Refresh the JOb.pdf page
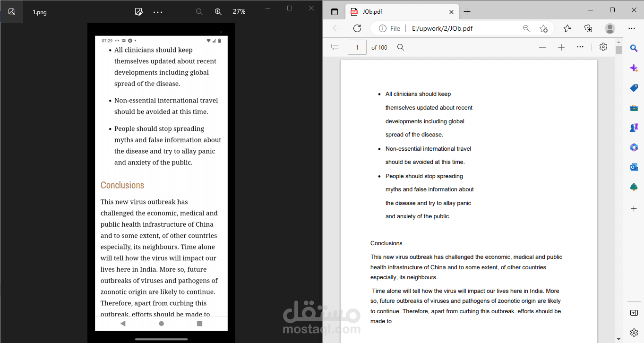 pyautogui.click(x=357, y=28)
